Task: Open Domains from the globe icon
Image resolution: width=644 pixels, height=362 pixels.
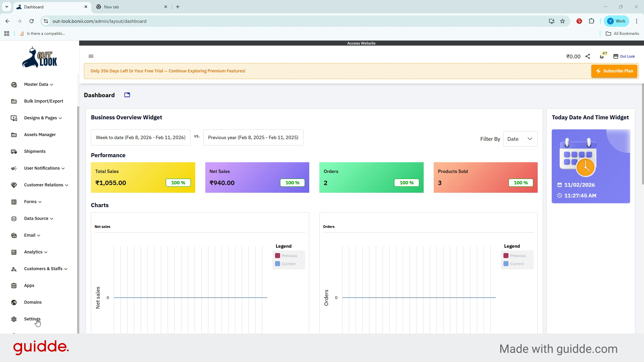Action: [x=14, y=302]
